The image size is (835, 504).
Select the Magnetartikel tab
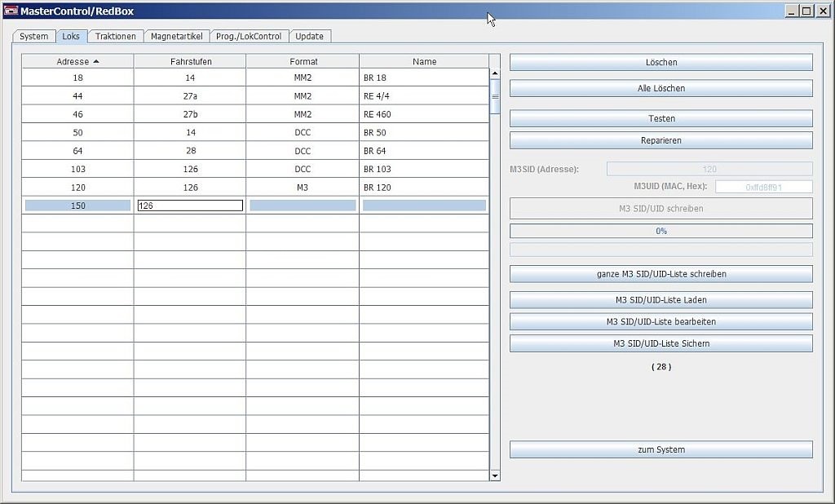click(176, 37)
